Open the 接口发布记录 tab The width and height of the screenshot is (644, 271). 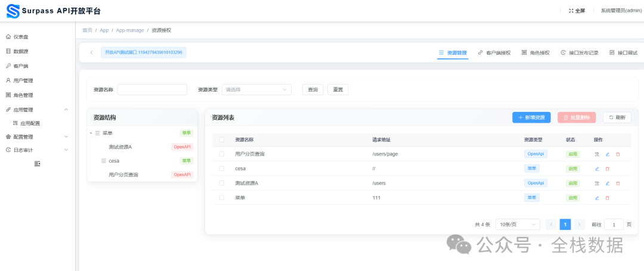click(580, 52)
